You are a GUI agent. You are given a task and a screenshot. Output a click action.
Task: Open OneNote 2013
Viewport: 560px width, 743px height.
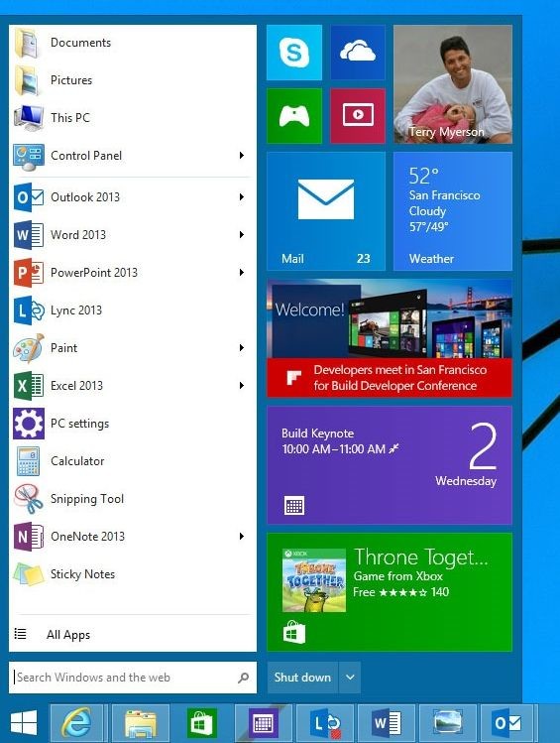click(x=132, y=537)
